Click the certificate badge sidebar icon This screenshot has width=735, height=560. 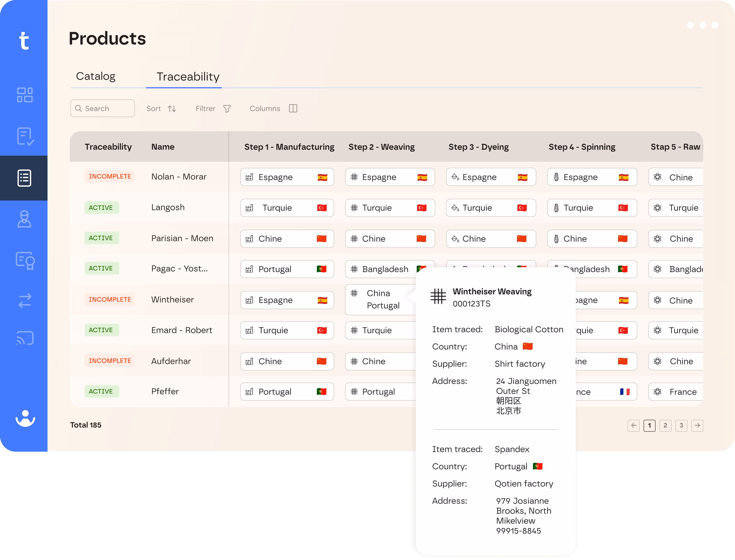(x=25, y=260)
